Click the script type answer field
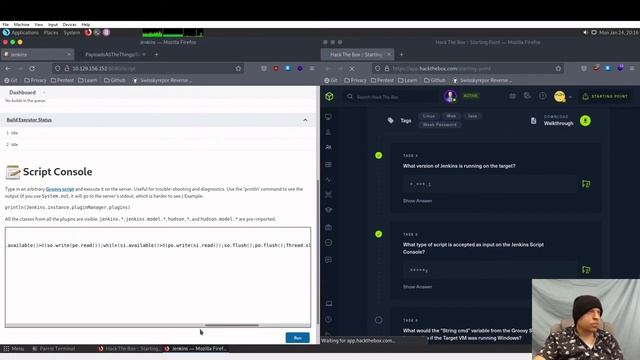 pos(490,270)
